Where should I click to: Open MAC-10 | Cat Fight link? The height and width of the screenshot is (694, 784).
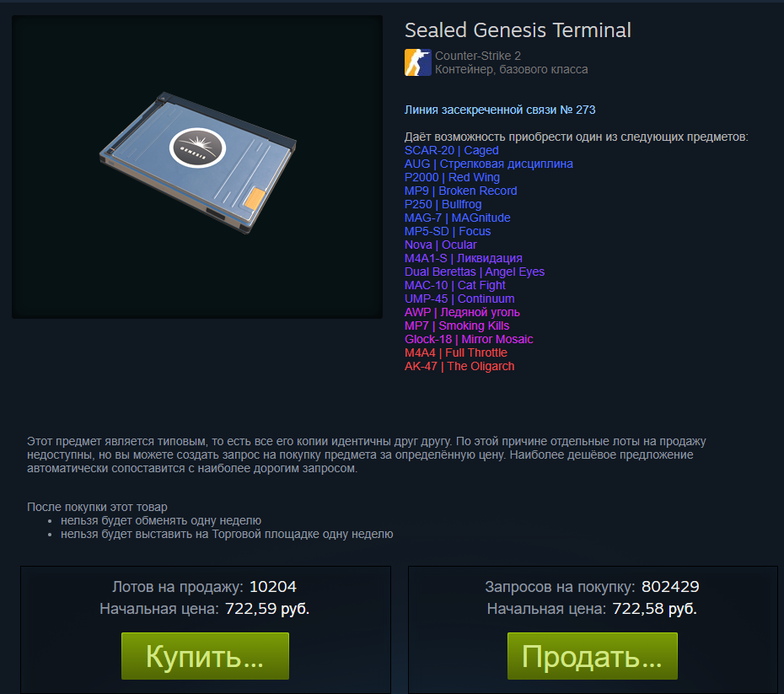pos(455,286)
